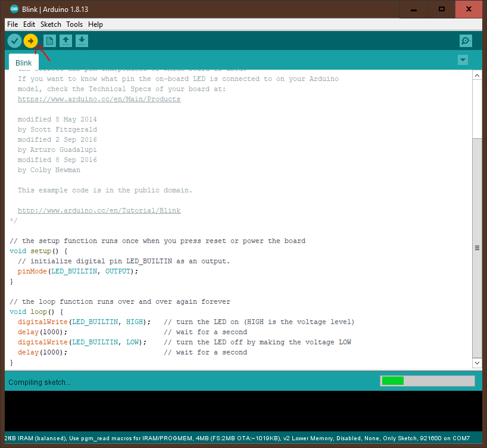Click the board info status bar text
The height and width of the screenshot is (448, 487).
pyautogui.click(x=238, y=438)
